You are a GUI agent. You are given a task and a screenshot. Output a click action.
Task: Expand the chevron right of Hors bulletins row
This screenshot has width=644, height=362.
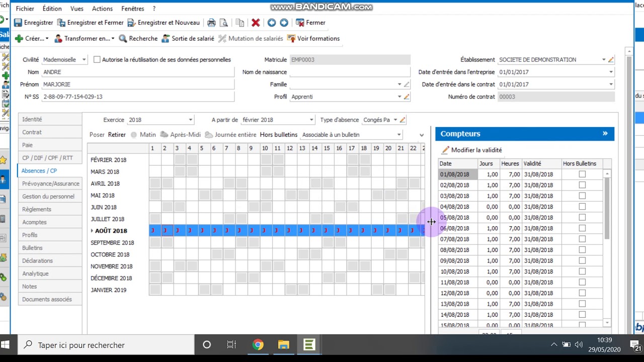[x=422, y=135]
